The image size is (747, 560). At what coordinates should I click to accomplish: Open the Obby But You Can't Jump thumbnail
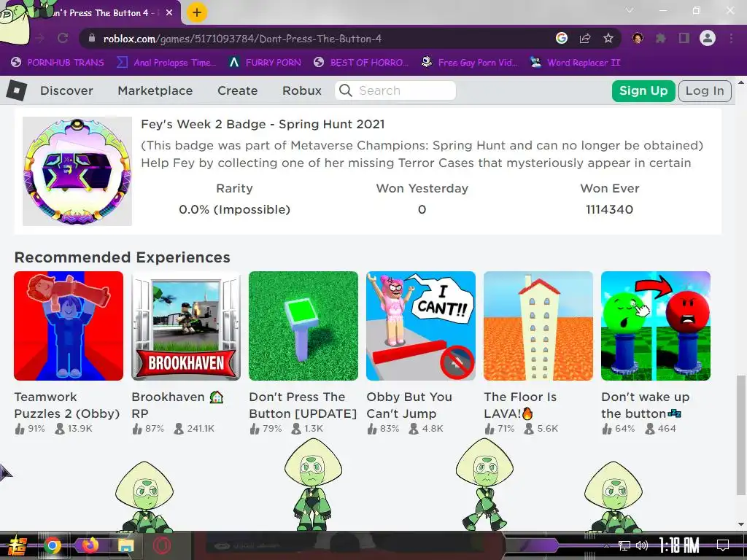(421, 326)
